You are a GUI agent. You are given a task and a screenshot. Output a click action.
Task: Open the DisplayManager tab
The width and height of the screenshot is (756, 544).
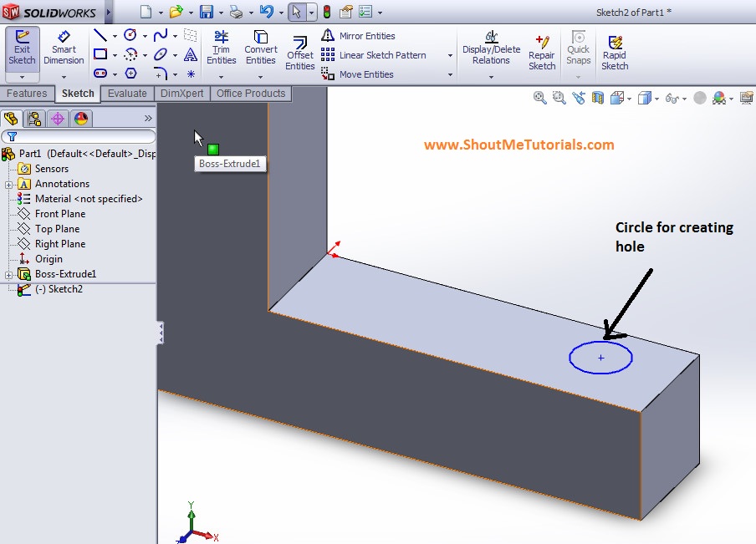click(81, 119)
